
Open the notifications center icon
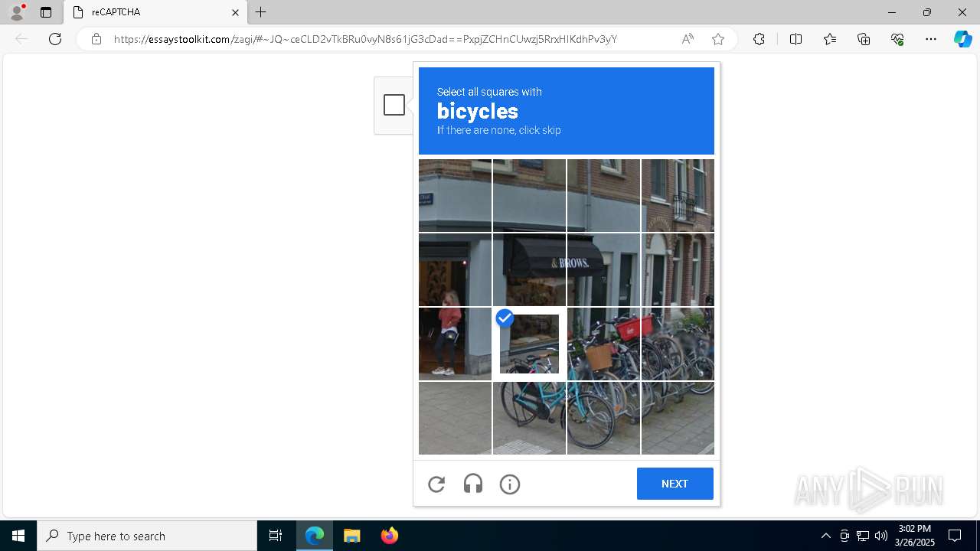click(x=955, y=536)
